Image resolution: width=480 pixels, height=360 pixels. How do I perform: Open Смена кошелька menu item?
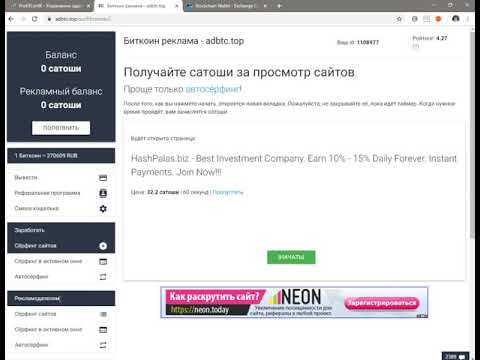(61, 208)
